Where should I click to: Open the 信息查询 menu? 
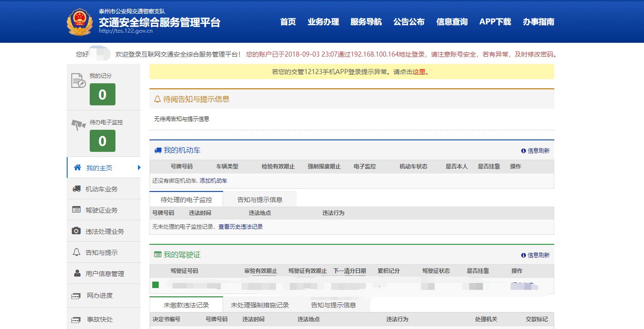(x=451, y=21)
